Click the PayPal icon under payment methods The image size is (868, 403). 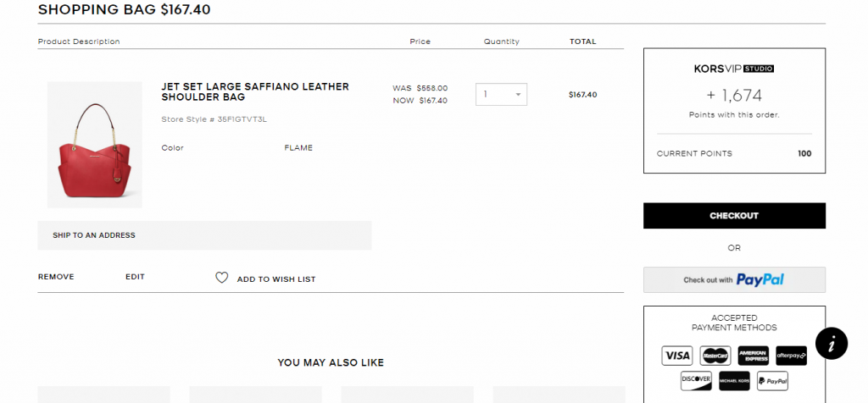click(772, 381)
